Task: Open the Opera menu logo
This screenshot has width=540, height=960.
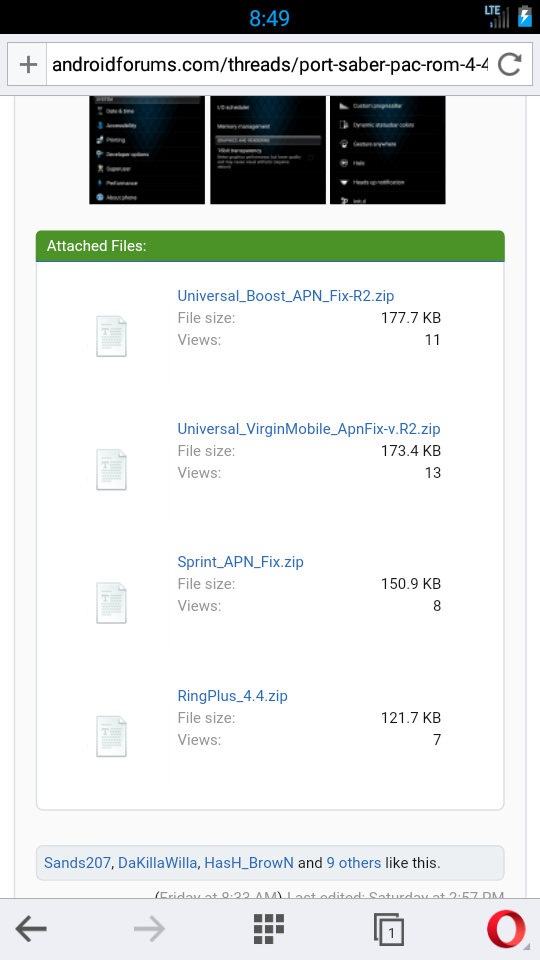Action: point(506,929)
